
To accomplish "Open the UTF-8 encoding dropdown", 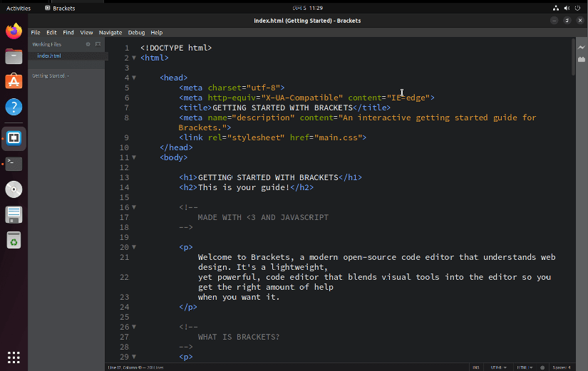I will (498, 367).
